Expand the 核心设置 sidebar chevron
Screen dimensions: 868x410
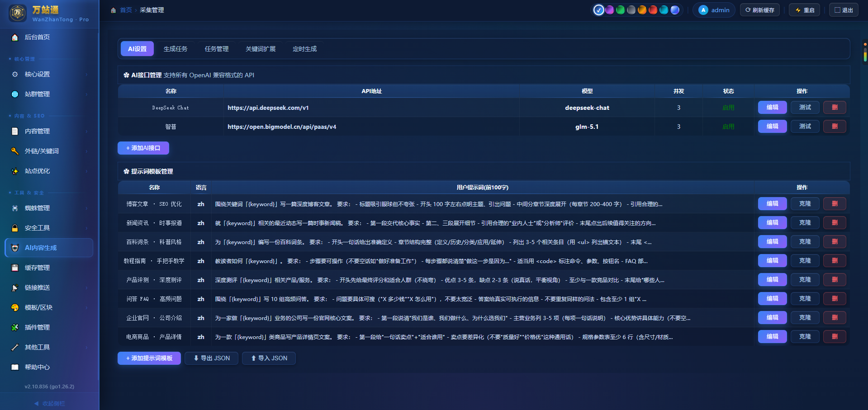[x=86, y=75]
